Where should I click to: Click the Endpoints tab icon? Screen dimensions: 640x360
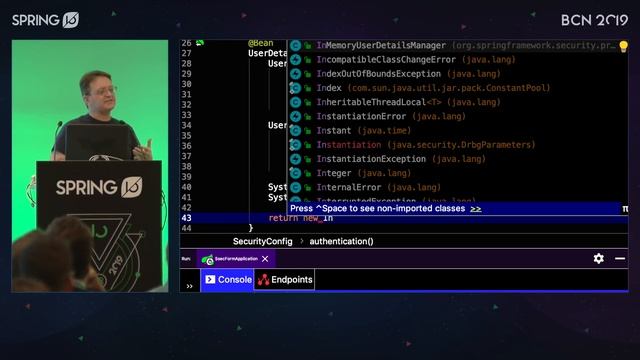[263, 280]
